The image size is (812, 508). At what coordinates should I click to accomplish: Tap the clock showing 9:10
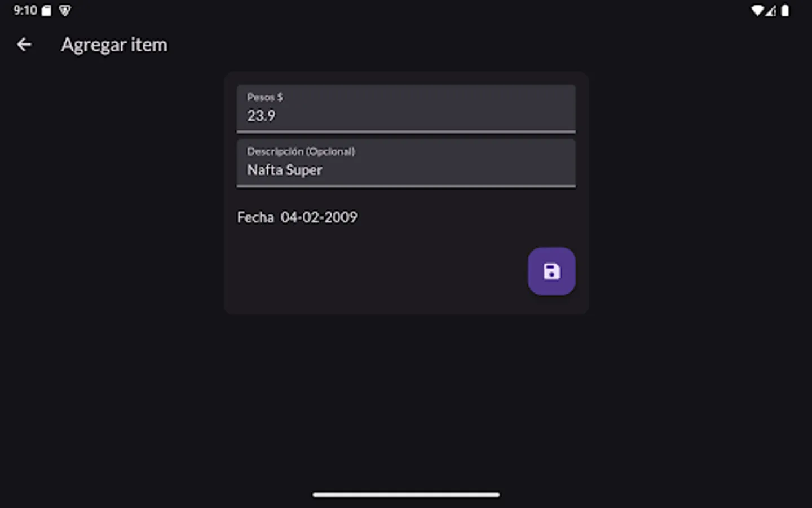point(25,10)
